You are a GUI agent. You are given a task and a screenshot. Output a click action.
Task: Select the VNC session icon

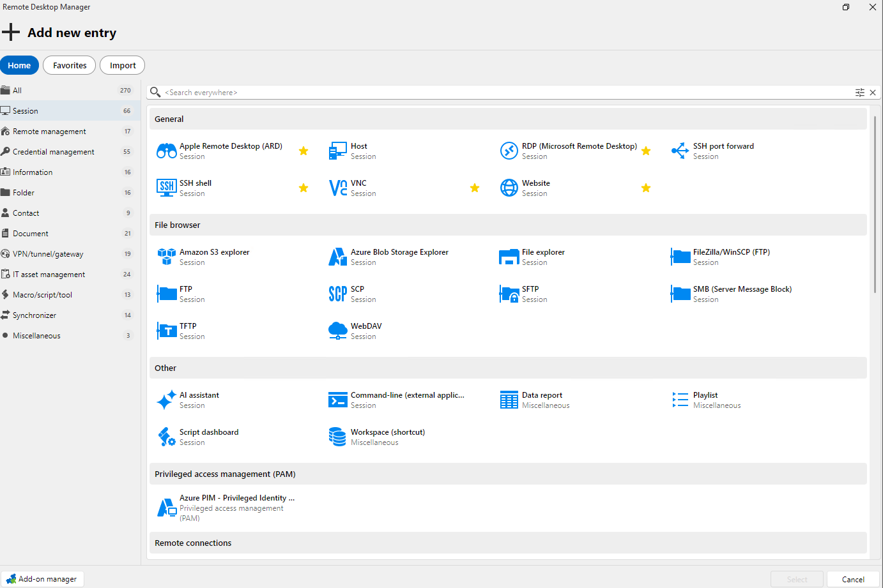(338, 188)
